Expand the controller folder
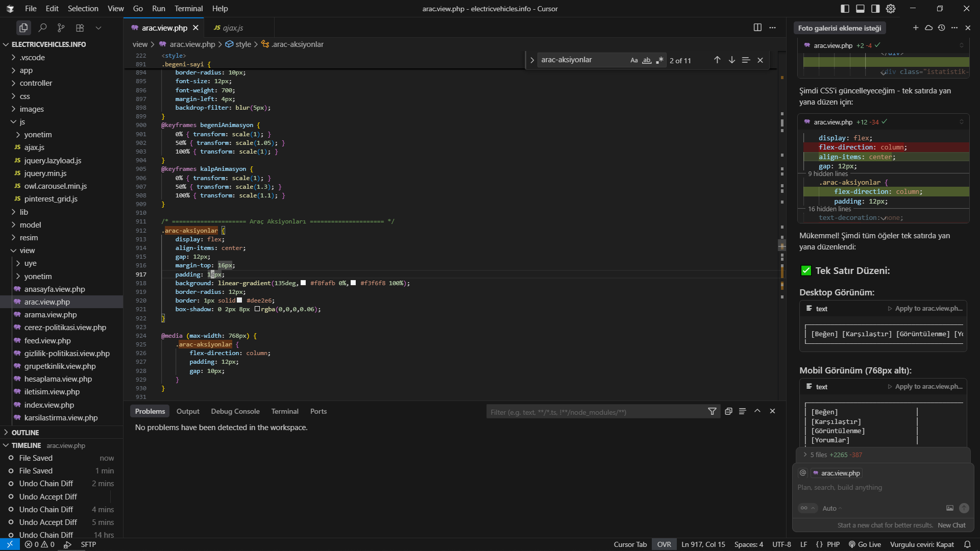980x551 pixels. tap(36, 83)
